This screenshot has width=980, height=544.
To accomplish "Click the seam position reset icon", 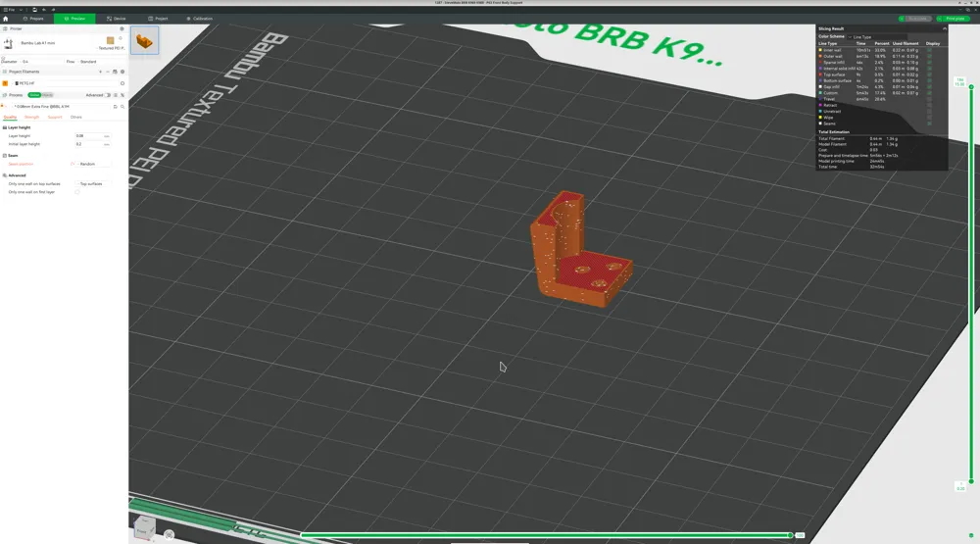I will (x=73, y=164).
